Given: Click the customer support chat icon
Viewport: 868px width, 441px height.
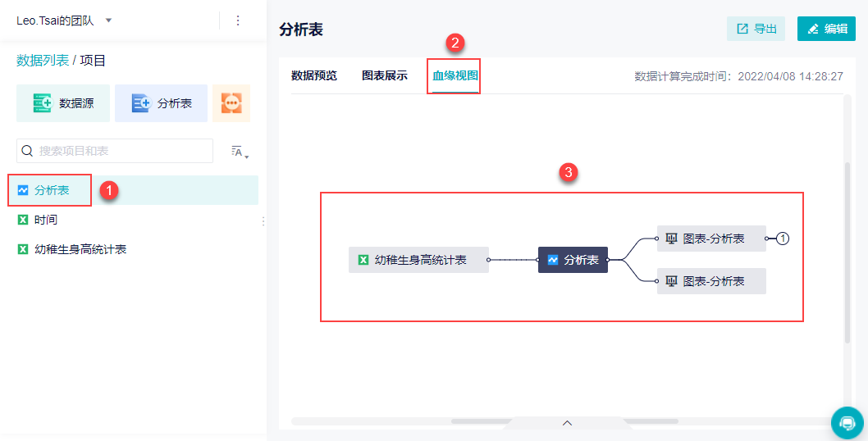Looking at the screenshot, I should pos(847,423).
